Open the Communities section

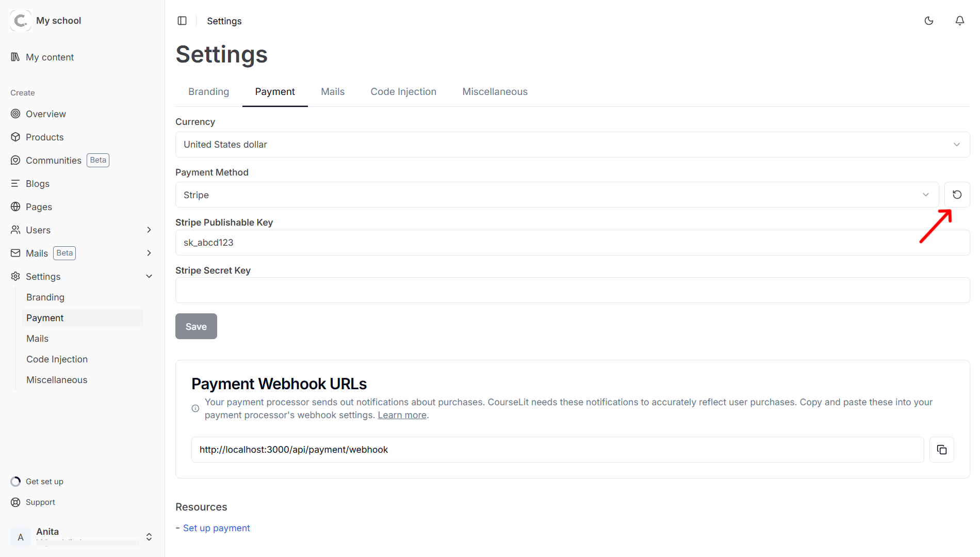[x=53, y=160]
